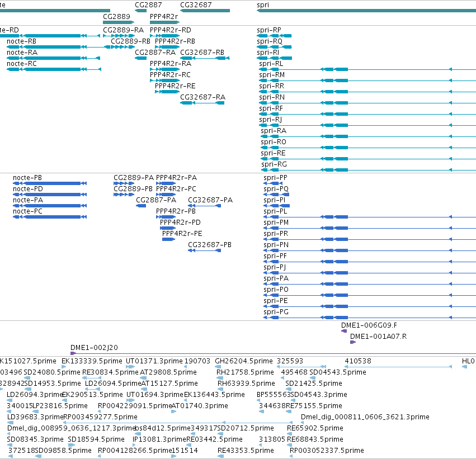Click the spri-RO transcript
Screen dimensions: 476x459
click(x=368, y=148)
